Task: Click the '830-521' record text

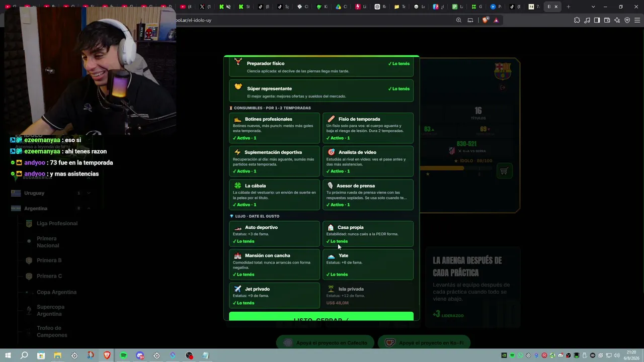Action: tap(466, 144)
